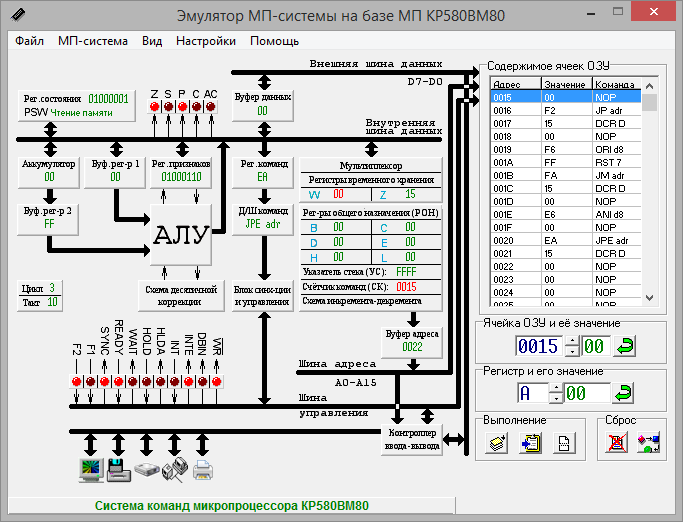The width and height of the screenshot is (683, 522).
Task: Increment the memory cell address stepper
Action: tap(572, 341)
